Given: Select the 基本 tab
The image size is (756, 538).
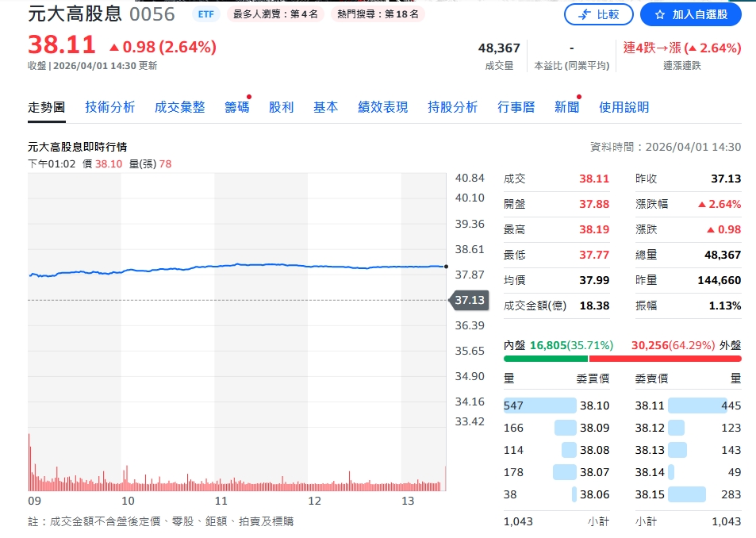Looking at the screenshot, I should click(325, 106).
